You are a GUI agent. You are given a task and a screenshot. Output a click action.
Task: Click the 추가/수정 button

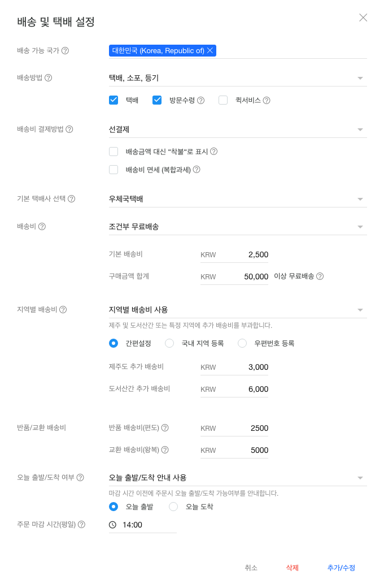click(341, 568)
